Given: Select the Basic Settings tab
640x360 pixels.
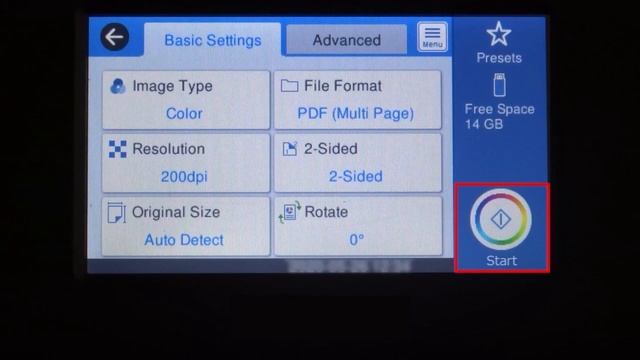Looking at the screenshot, I should click(x=213, y=40).
